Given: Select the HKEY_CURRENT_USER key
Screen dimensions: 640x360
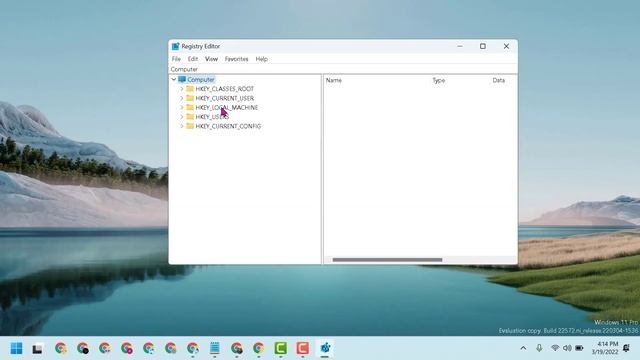Looking at the screenshot, I should (x=224, y=98).
